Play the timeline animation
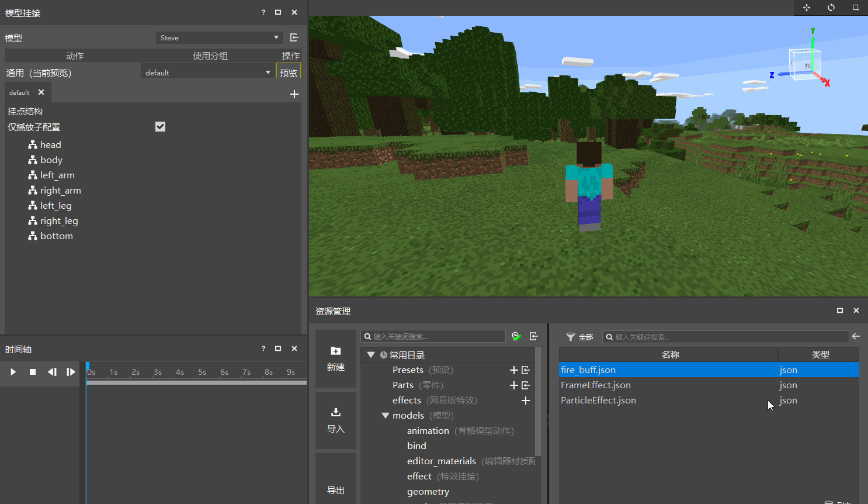 [13, 372]
